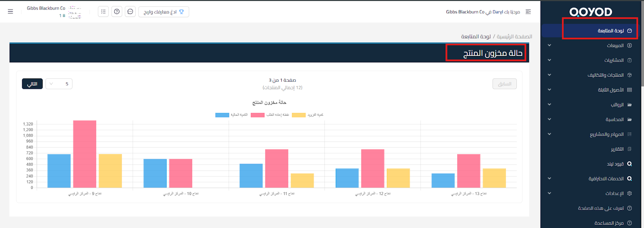Toggle the reorder point (pink) legend series
This screenshot has width=644, height=228.
click(258, 115)
